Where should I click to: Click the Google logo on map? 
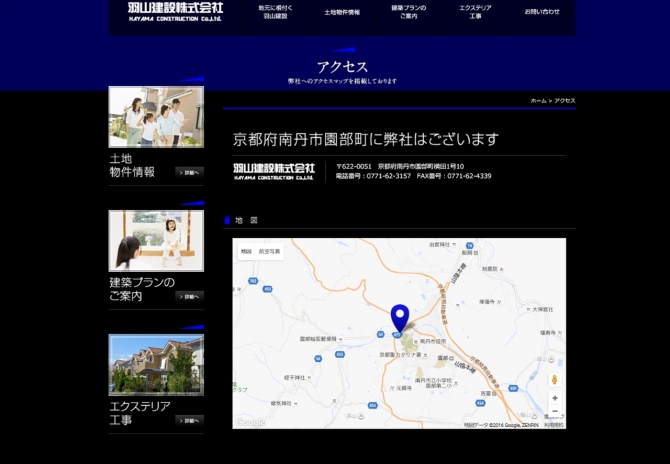[250, 423]
